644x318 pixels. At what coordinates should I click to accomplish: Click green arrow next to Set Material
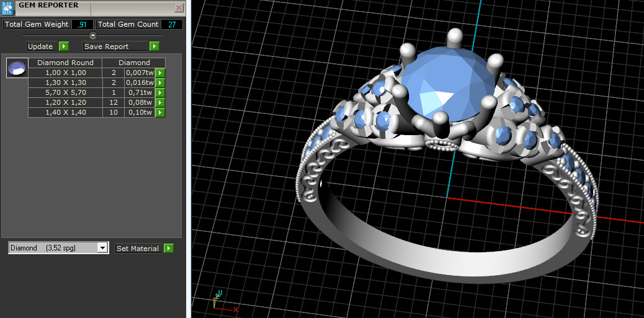pyautogui.click(x=168, y=248)
